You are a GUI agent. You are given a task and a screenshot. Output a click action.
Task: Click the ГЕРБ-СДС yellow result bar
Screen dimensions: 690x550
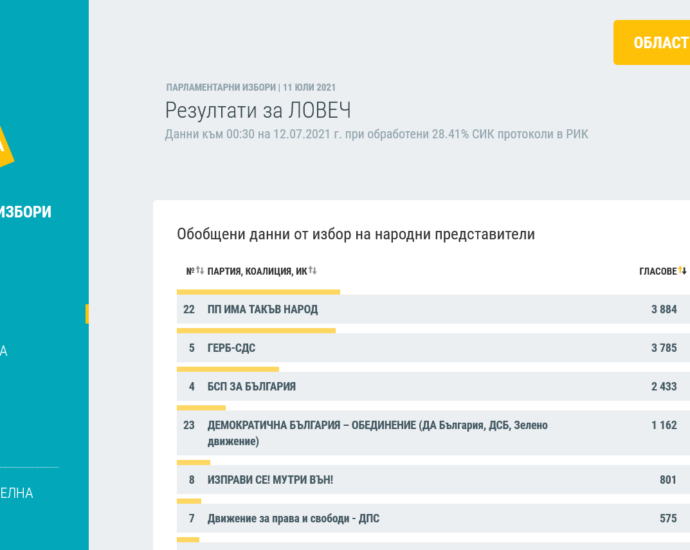point(256,330)
